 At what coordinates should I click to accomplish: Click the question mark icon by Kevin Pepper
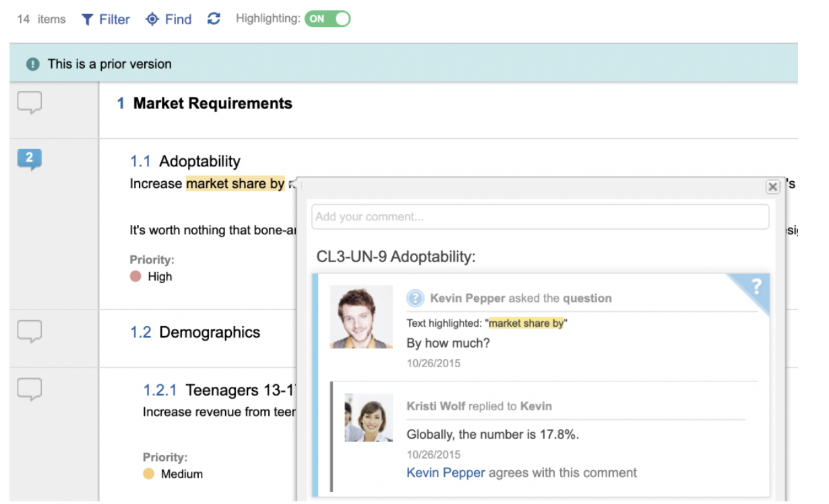[x=415, y=298]
